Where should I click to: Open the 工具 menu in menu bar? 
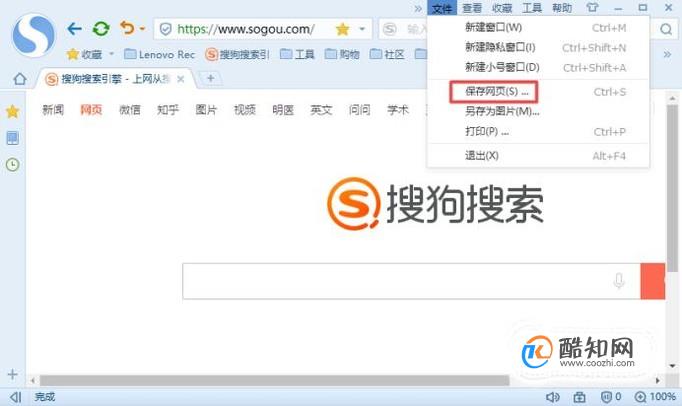coord(532,8)
